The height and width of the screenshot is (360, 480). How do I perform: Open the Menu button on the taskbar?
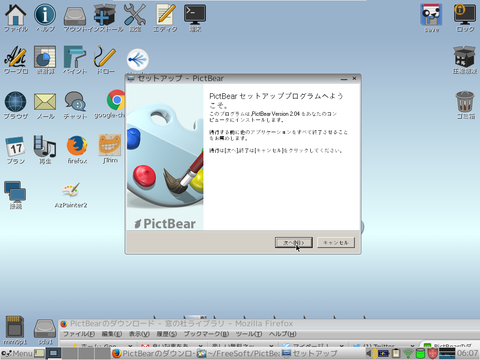pyautogui.click(x=17, y=353)
